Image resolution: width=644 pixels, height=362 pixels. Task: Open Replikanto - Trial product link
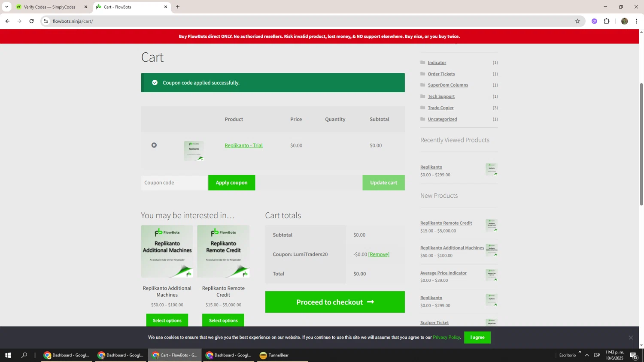(x=243, y=145)
